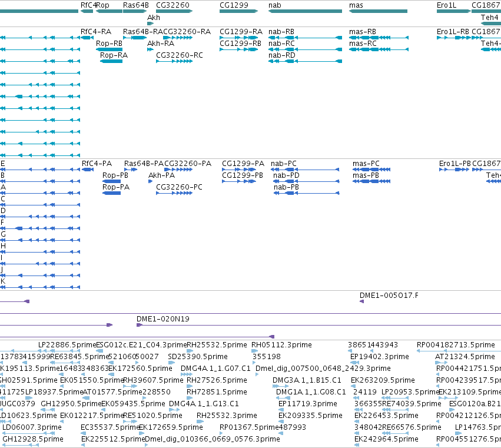Select the CG32260-RC transcript glyph
Image resolution: width=501 pixels, height=448 pixels.
(174, 61)
